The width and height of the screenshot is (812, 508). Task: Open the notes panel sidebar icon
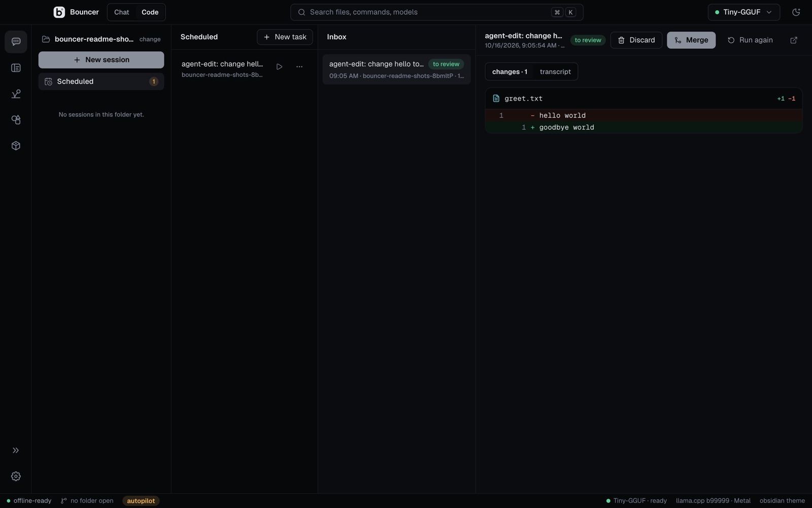[x=16, y=68]
